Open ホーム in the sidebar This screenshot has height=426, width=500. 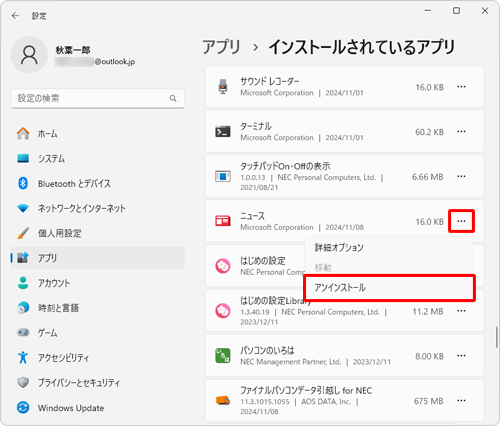tap(98, 134)
